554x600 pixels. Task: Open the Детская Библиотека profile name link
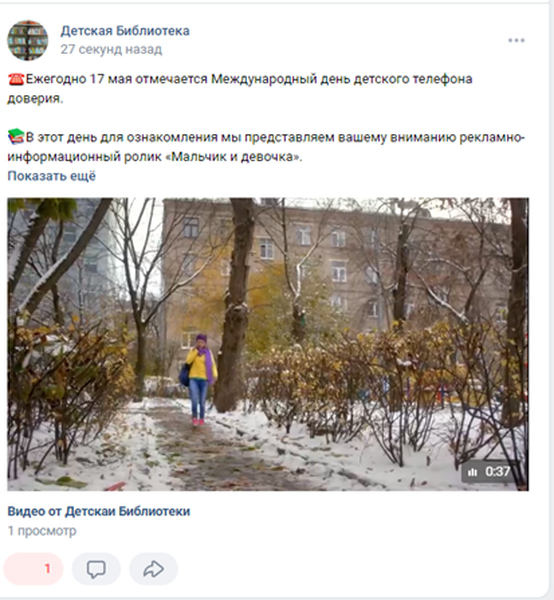pos(125,31)
